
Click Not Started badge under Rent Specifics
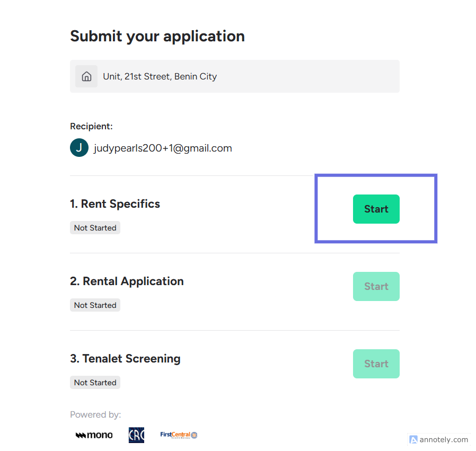(x=95, y=228)
